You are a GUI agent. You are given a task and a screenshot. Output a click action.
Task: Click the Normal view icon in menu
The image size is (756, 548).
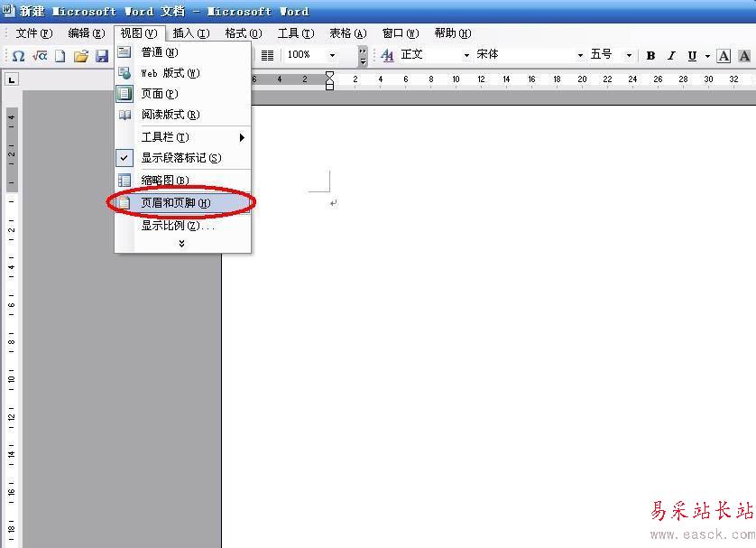tap(124, 51)
